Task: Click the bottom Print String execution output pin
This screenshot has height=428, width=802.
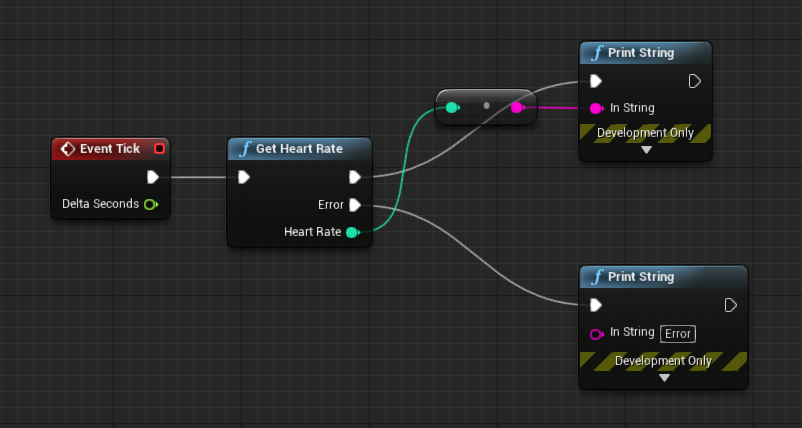Action: pyautogui.click(x=731, y=305)
